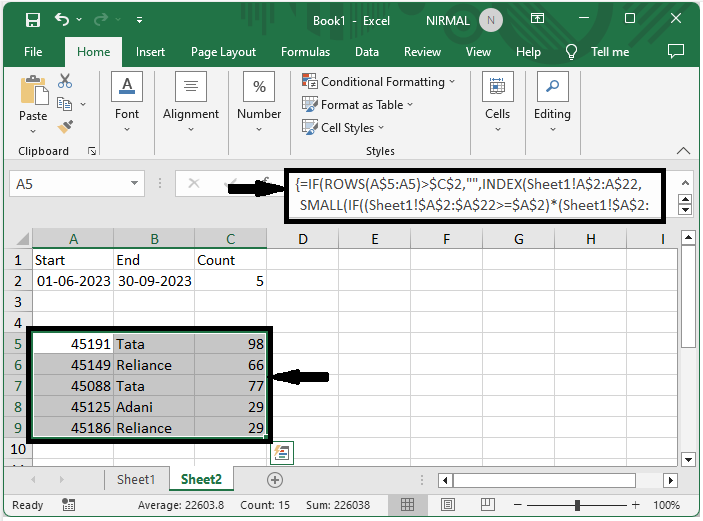Expand the Font group
The height and width of the screenshot is (521, 703).
[127, 102]
